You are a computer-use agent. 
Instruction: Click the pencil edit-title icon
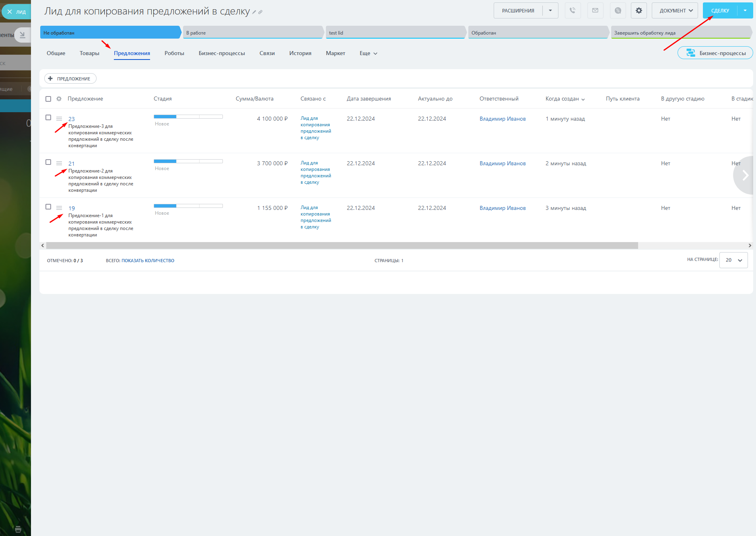coord(254,12)
